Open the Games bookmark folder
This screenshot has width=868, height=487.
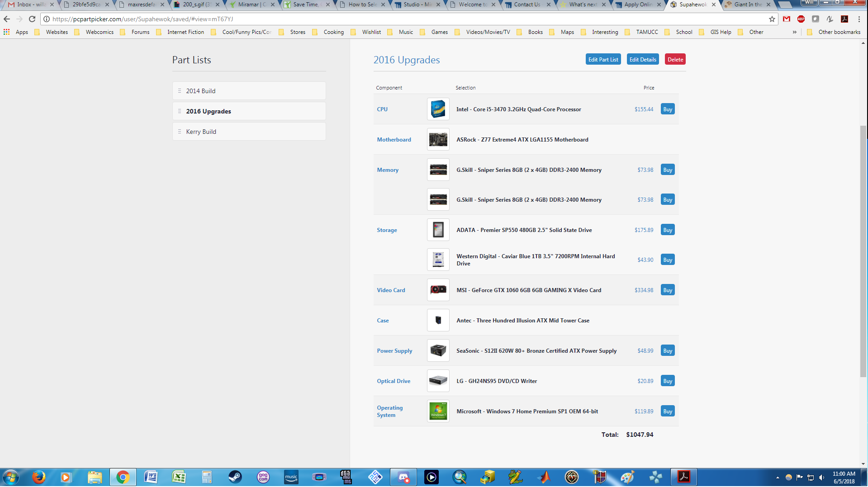coord(434,32)
